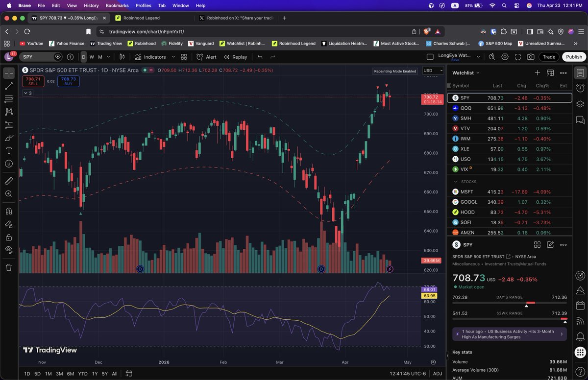Viewport: 588px width, 380px height.
Task: Select the YTD date range
Action: (x=83, y=374)
